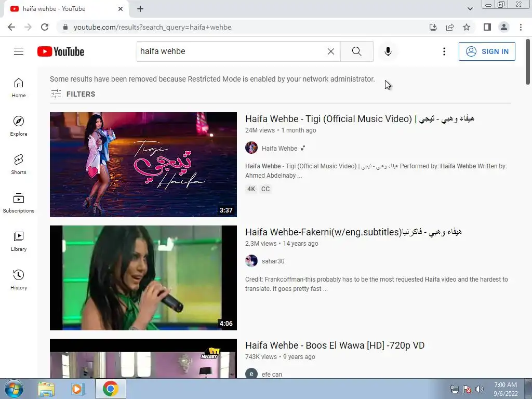
Task: Click the Haifa Wehbe channel avatar
Action: 251,148
